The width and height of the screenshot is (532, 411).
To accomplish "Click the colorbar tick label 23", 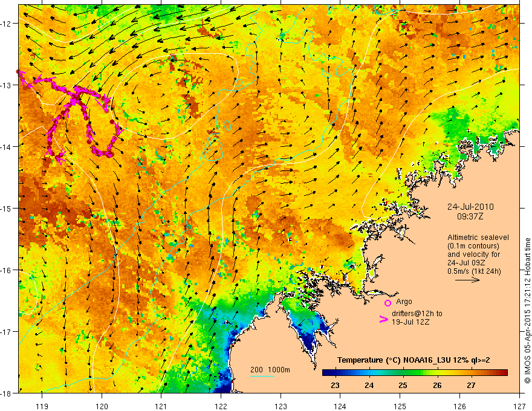I will click(x=335, y=385).
